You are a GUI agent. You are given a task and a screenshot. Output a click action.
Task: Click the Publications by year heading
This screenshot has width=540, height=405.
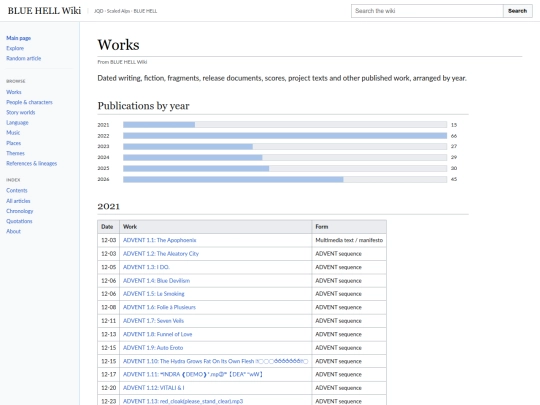point(144,106)
